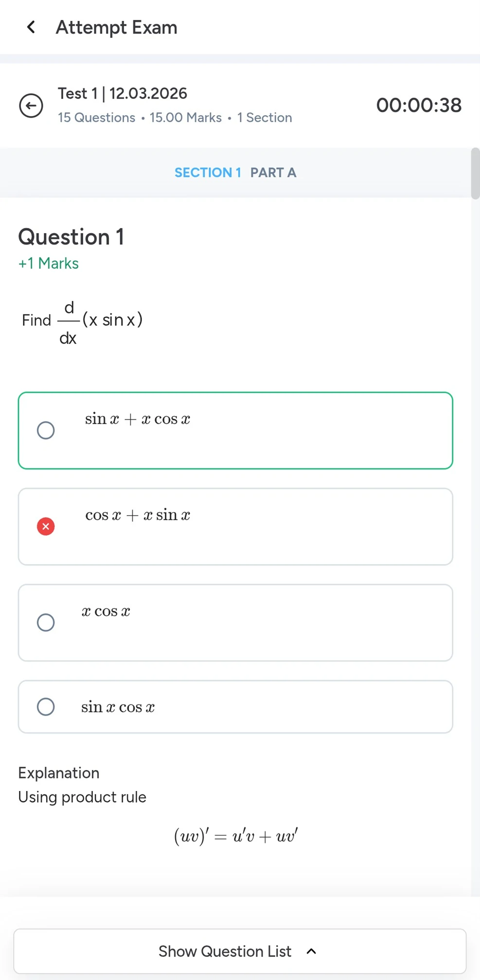Click the Explanation section text

pyautogui.click(x=58, y=773)
